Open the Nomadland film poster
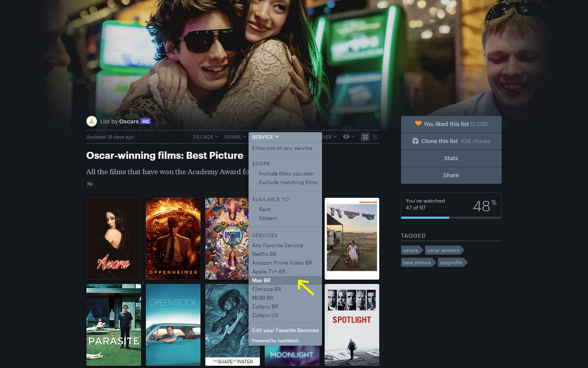 [352, 239]
